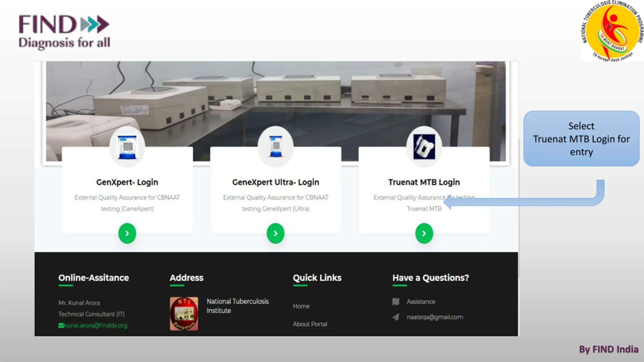This screenshot has width=644, height=362.
Task: Open GeneXpert Ultra login green arrow
Action: click(276, 233)
